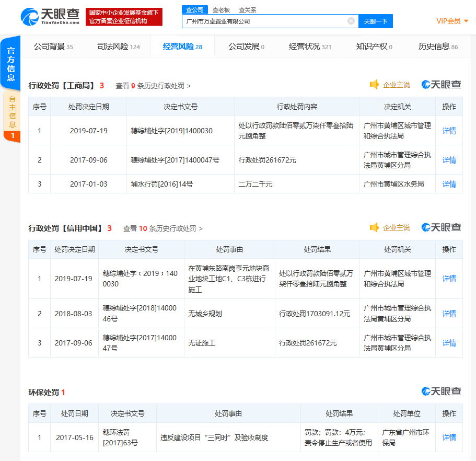Open 详情 for 穗环法罚[2017]63号 environmental penalty
The width and height of the screenshot is (476, 461).
pos(449,437)
